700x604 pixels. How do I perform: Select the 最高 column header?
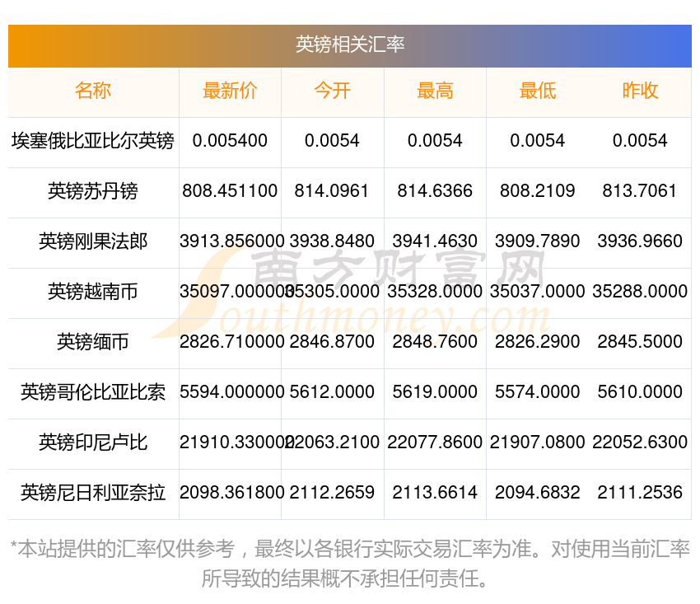click(x=435, y=91)
